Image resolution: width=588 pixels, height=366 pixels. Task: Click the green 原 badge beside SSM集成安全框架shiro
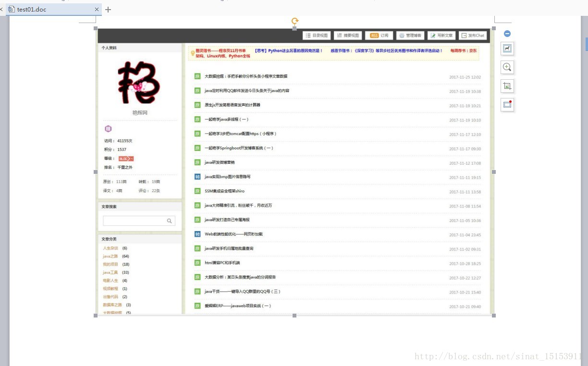[x=197, y=191]
